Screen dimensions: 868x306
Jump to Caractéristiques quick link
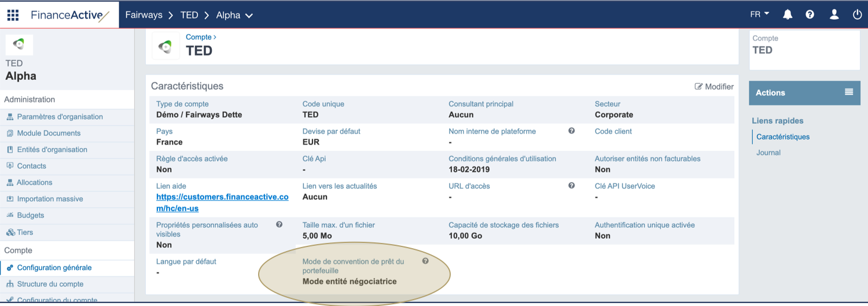click(783, 137)
